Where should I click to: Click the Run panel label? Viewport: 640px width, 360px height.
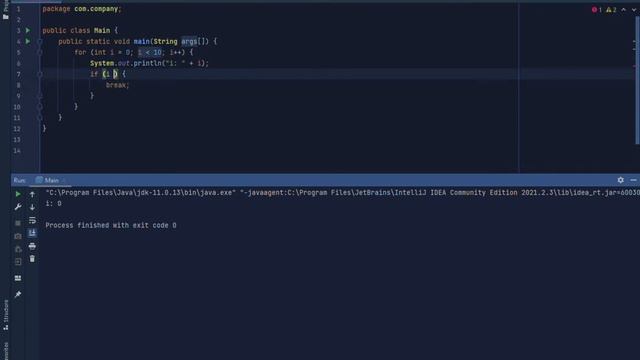[19, 180]
